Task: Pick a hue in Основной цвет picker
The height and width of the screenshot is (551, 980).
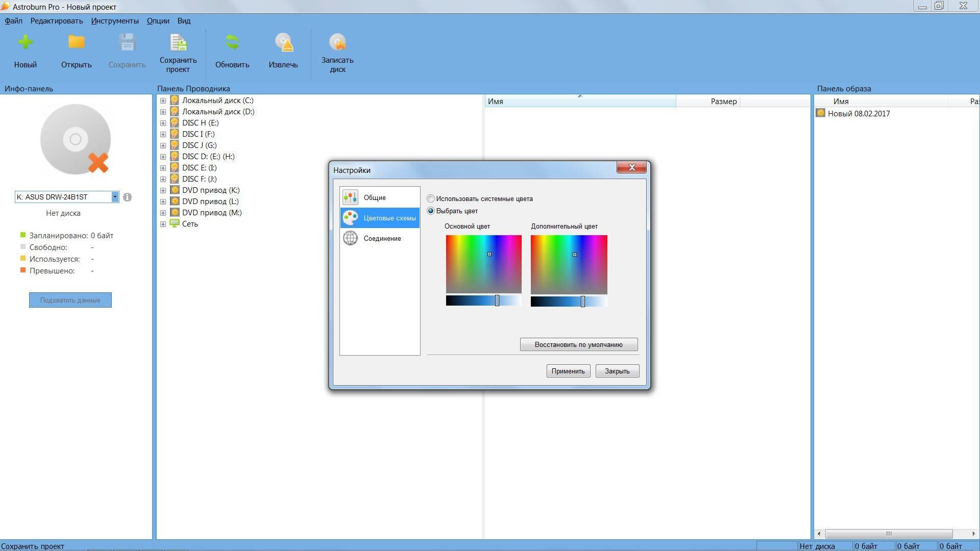Action: click(x=484, y=264)
